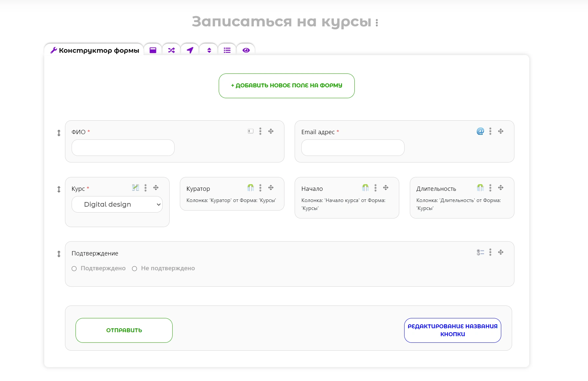Open the up-down sort arrows tab
The image size is (588, 381).
209,50
